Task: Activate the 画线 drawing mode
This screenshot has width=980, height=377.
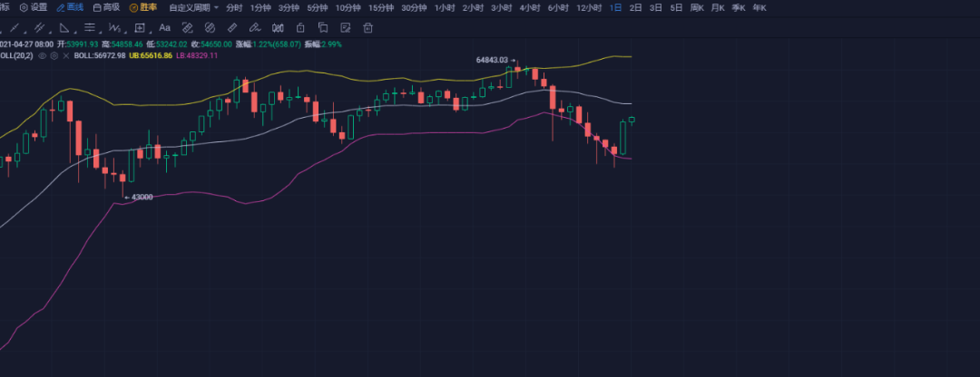Action: [70, 7]
